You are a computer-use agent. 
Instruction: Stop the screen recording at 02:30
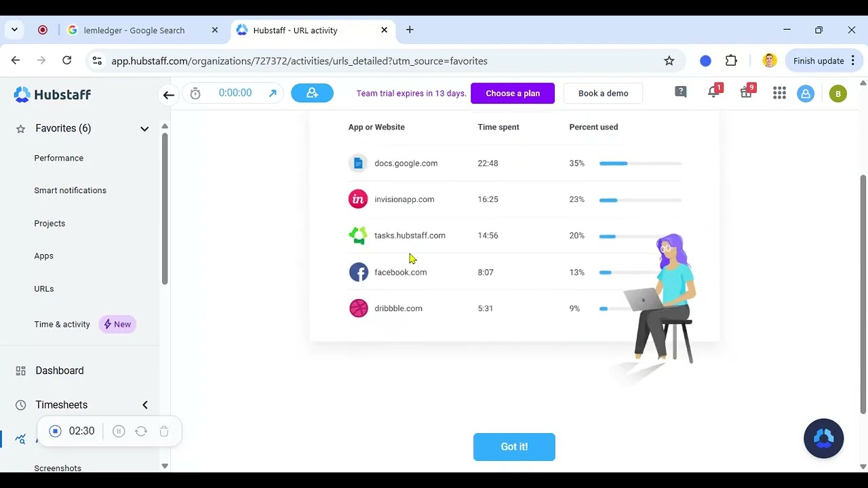56,431
